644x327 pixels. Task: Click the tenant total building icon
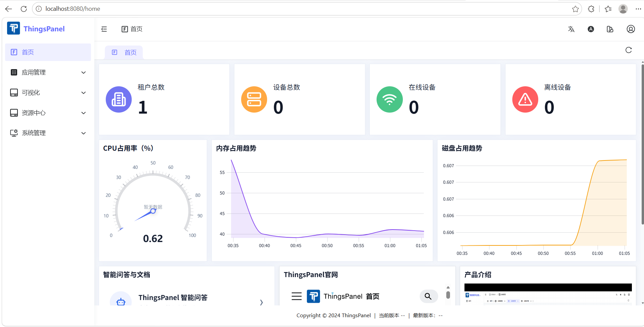coord(119,99)
